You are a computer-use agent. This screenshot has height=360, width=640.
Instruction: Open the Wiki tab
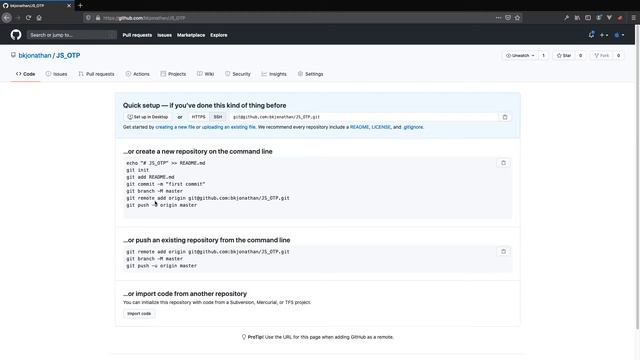tap(205, 74)
